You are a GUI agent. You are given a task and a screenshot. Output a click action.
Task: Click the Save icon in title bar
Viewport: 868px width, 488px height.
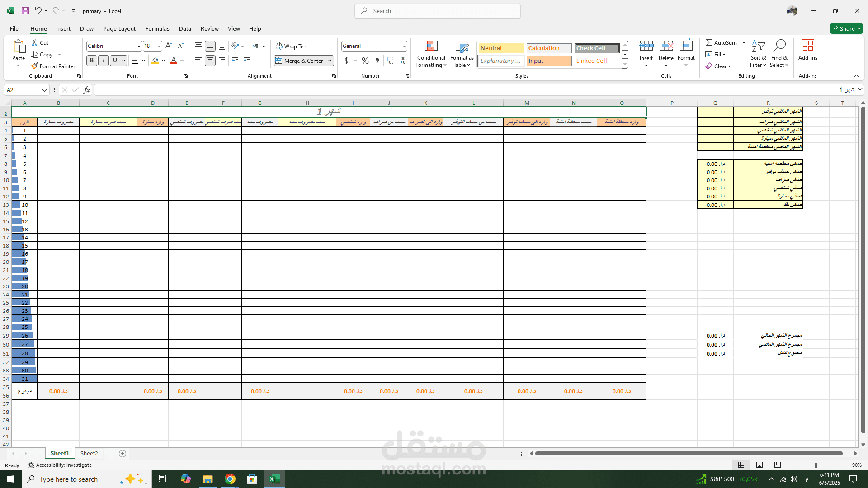point(25,11)
